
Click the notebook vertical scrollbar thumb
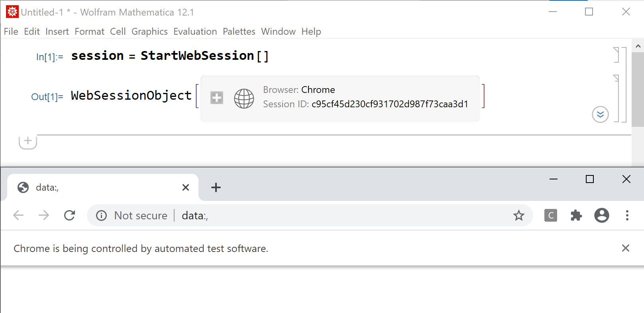point(638,89)
